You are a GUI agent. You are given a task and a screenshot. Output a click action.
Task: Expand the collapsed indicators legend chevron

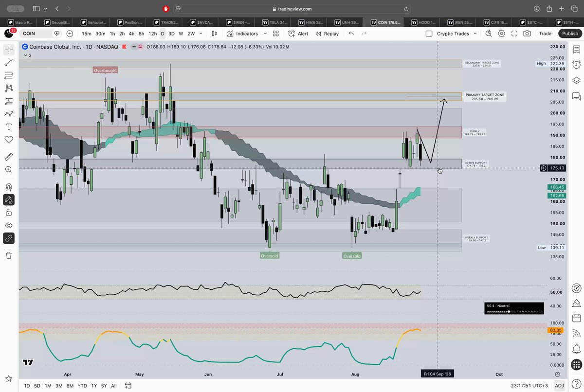click(25, 55)
